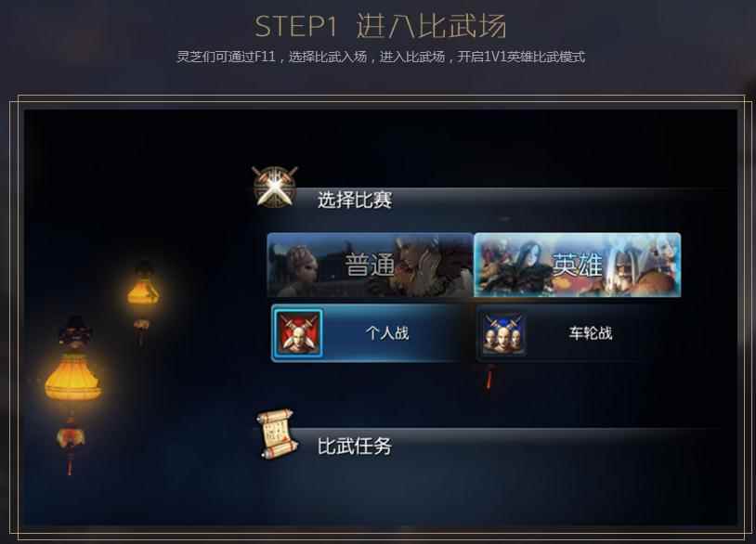Viewport: 756px width, 544px height.
Task: Click the red 个人战 skull portrait icon
Action: (x=297, y=333)
